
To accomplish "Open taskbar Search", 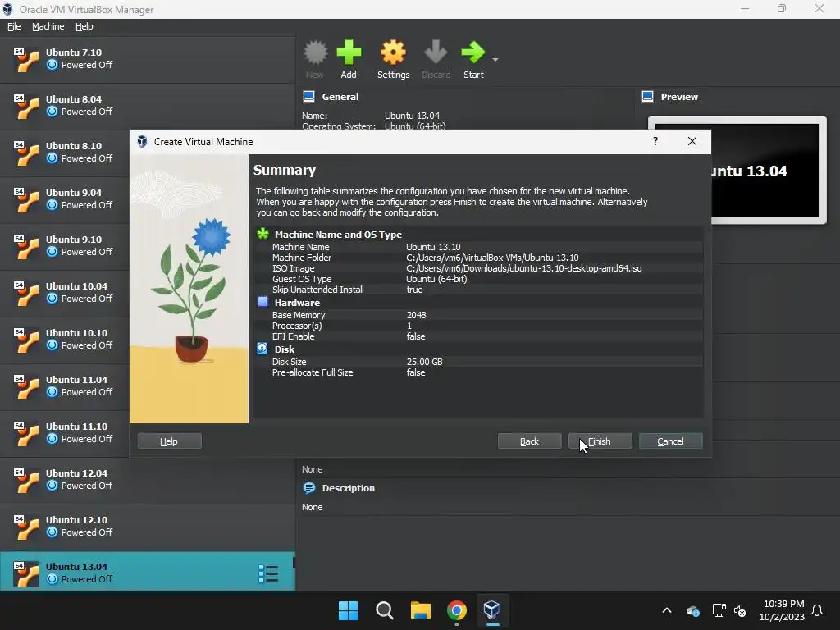I will pyautogui.click(x=385, y=609).
